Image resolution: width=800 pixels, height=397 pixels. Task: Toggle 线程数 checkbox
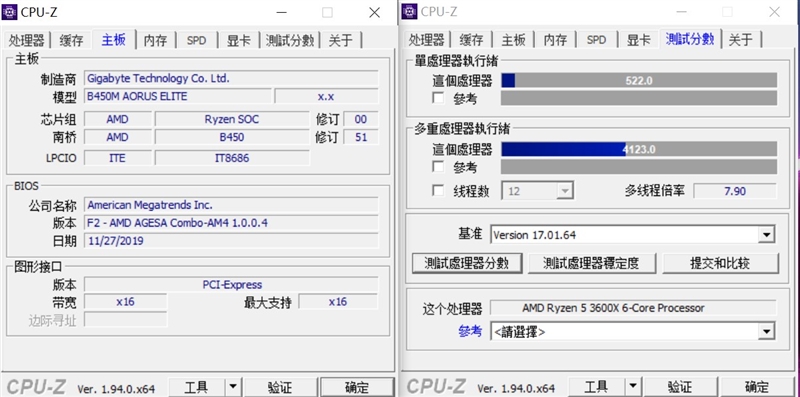tap(438, 191)
